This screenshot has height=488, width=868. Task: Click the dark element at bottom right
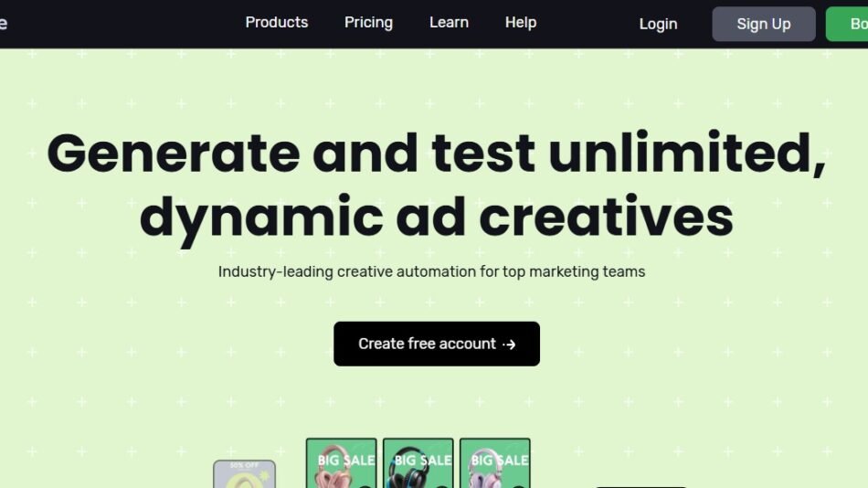click(x=640, y=485)
